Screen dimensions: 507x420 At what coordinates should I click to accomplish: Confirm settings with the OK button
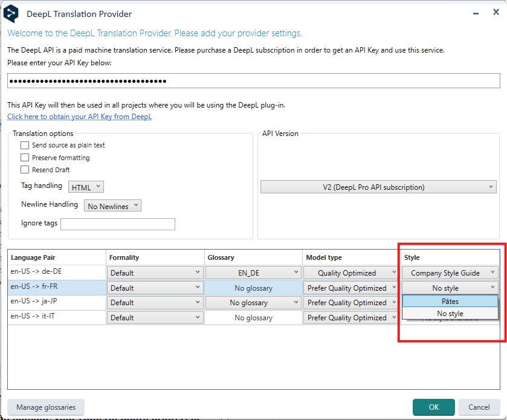[x=433, y=407]
